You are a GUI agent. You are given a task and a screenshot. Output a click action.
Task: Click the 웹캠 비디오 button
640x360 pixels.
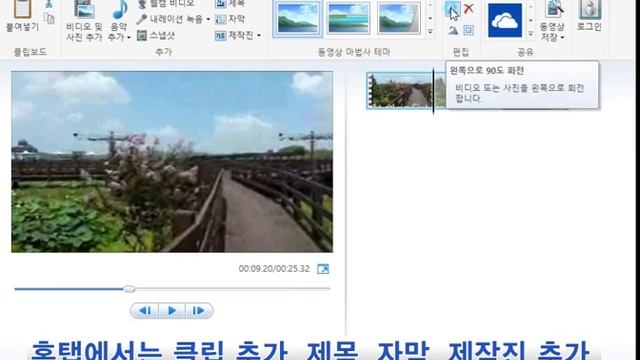(x=165, y=4)
